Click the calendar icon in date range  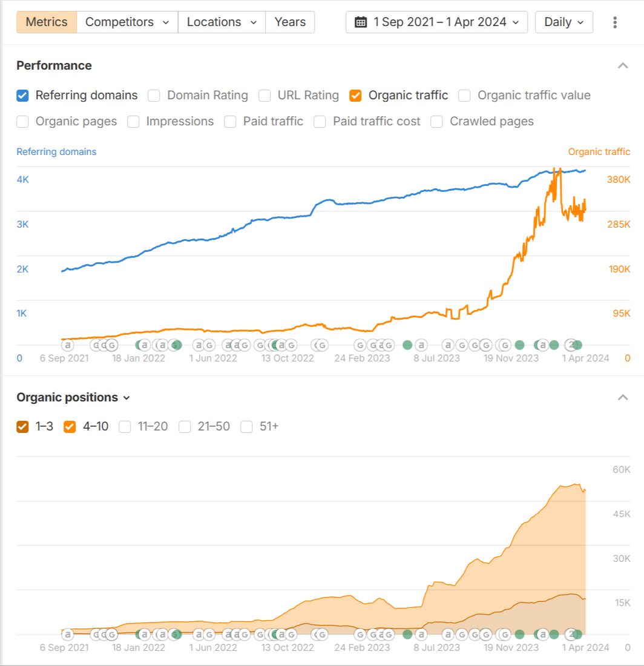[x=361, y=22]
